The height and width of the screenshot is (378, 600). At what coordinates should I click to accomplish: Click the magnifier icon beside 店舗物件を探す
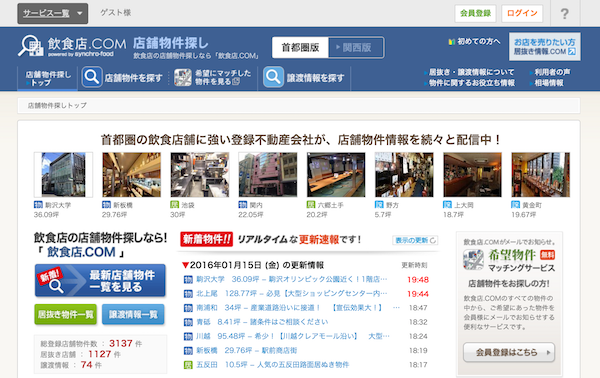pos(92,77)
